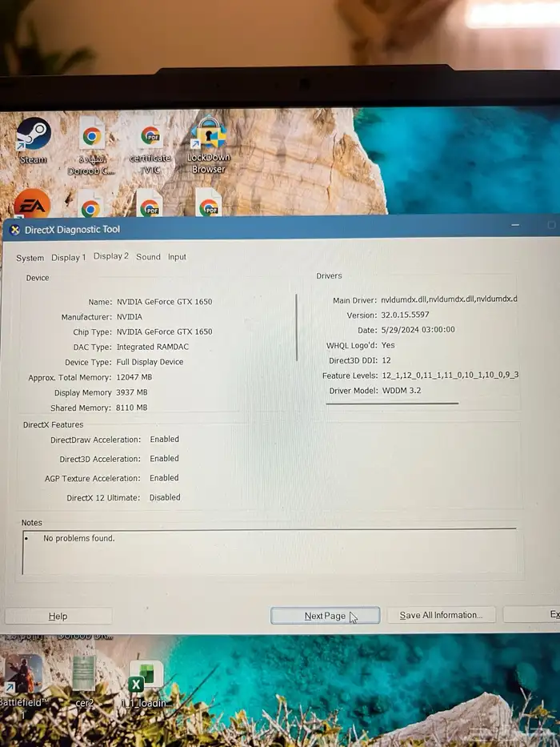
Task: Click the Direct3D DDI value 12
Action: 386,360
